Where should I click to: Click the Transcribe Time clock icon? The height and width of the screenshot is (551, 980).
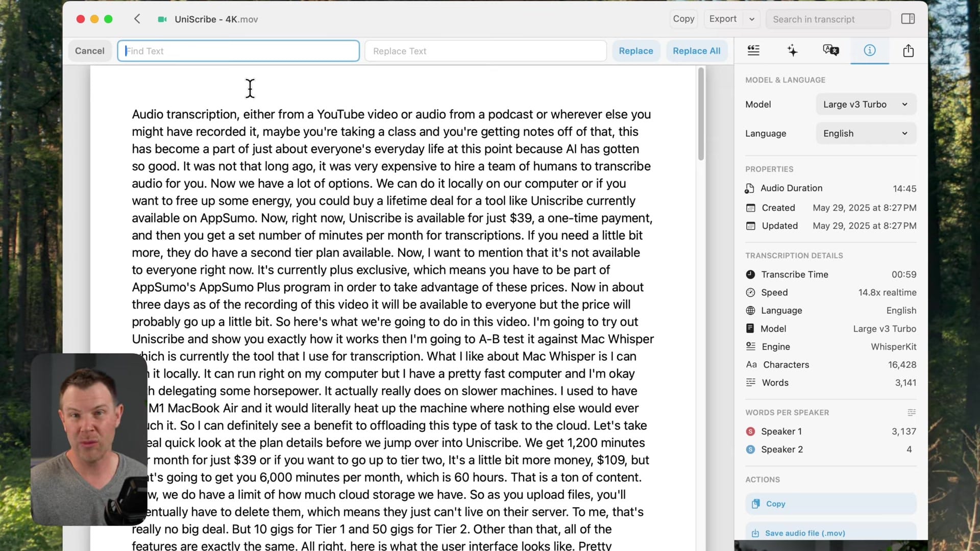tap(750, 274)
